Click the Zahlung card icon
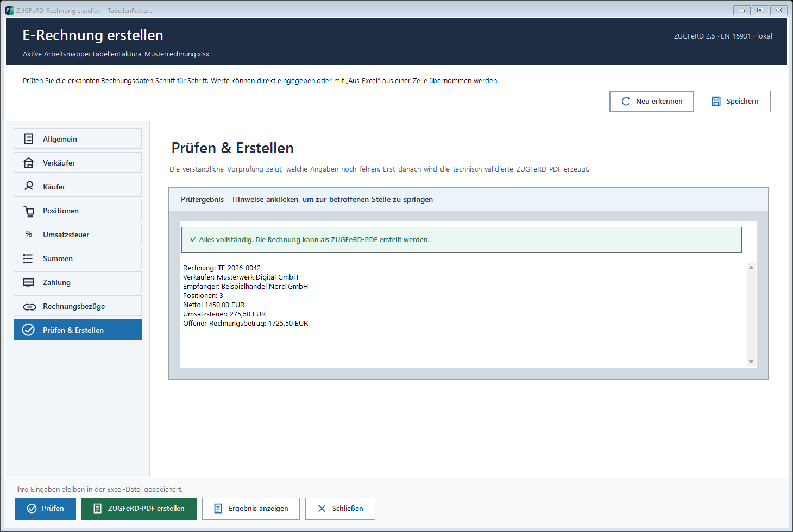This screenshot has height=532, width=793. click(x=28, y=282)
